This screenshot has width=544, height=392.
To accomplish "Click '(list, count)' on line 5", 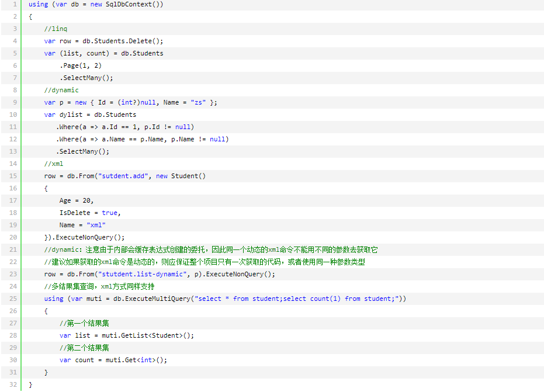I will [85, 53].
